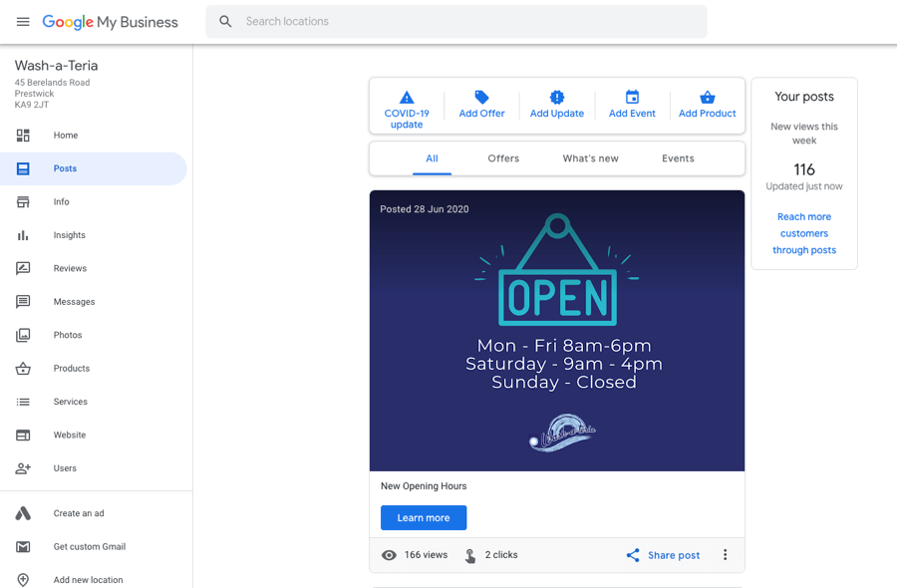Click the Add Product basket icon
The width and height of the screenshot is (897, 588).
[x=707, y=98]
